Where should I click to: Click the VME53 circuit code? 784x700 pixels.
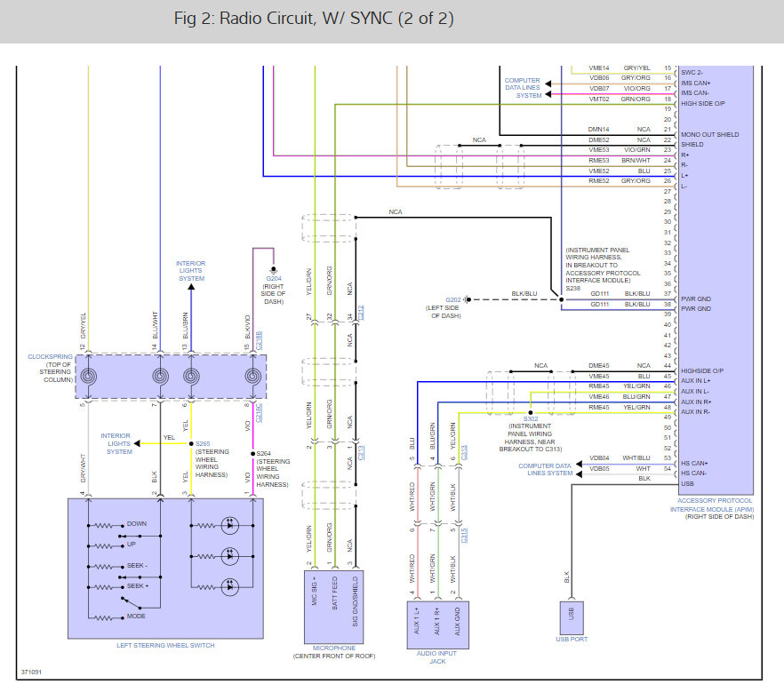pyautogui.click(x=599, y=150)
